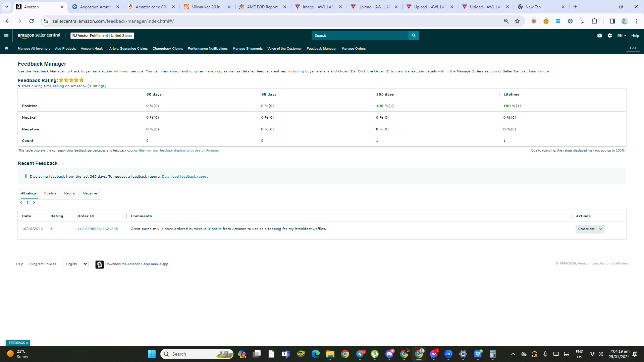Viewport: 644px width, 362px height.
Task: Select the Neutral feedback tab
Action: pyautogui.click(x=70, y=193)
